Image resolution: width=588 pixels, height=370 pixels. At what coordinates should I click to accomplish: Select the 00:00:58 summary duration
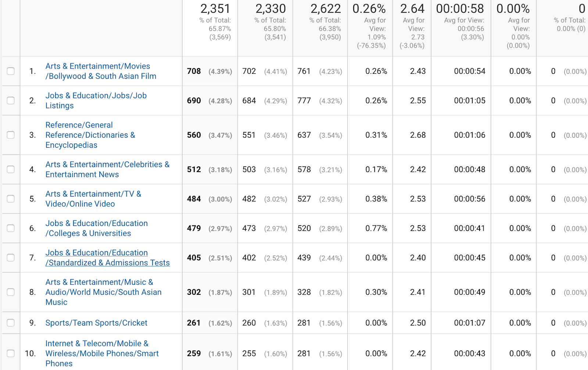(x=460, y=8)
